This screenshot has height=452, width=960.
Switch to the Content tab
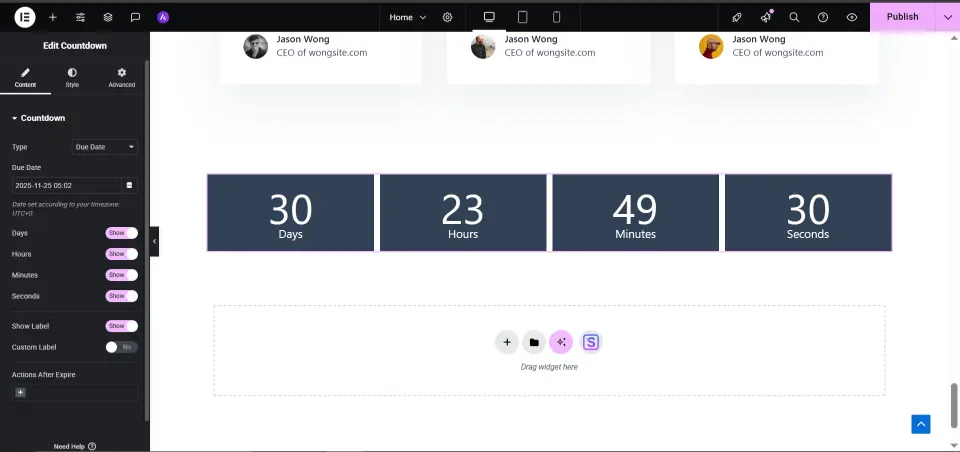(25, 78)
